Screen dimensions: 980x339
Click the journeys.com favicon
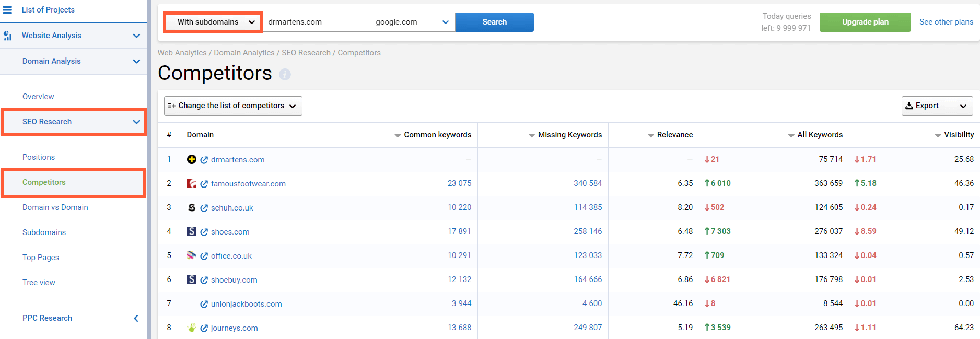[192, 328]
